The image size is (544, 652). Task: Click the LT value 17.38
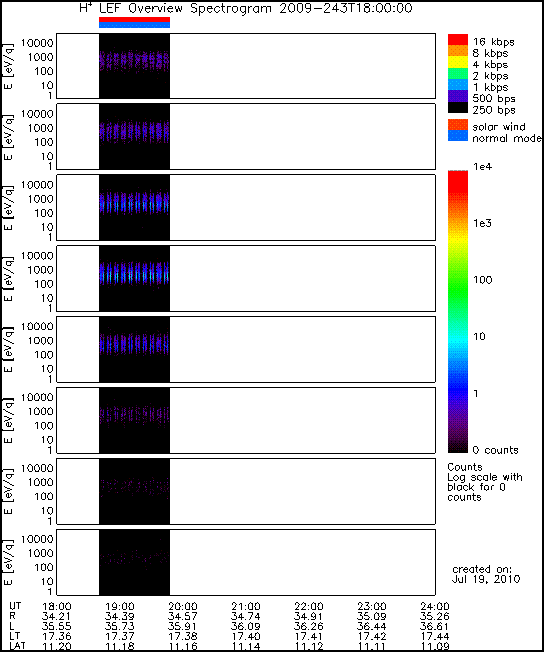point(183,636)
